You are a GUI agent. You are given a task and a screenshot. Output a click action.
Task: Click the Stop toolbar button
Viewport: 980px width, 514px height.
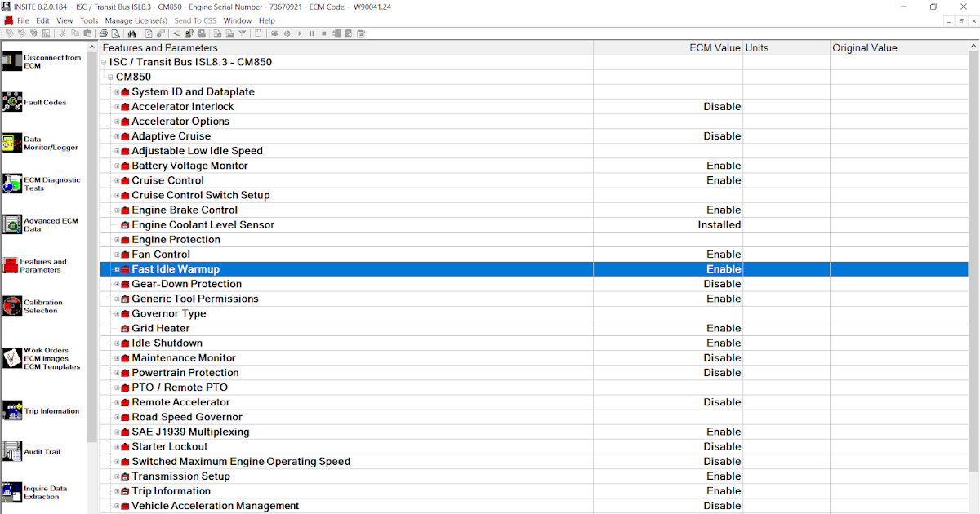pyautogui.click(x=324, y=33)
